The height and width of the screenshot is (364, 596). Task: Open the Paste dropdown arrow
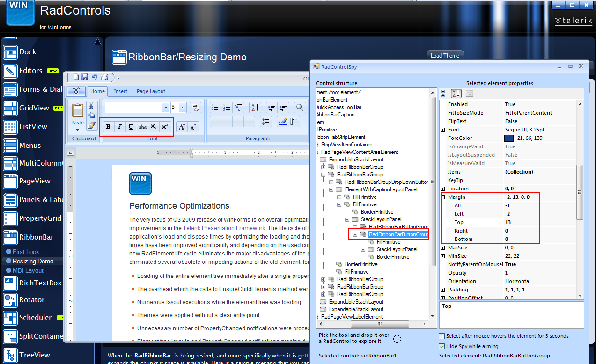point(78,129)
